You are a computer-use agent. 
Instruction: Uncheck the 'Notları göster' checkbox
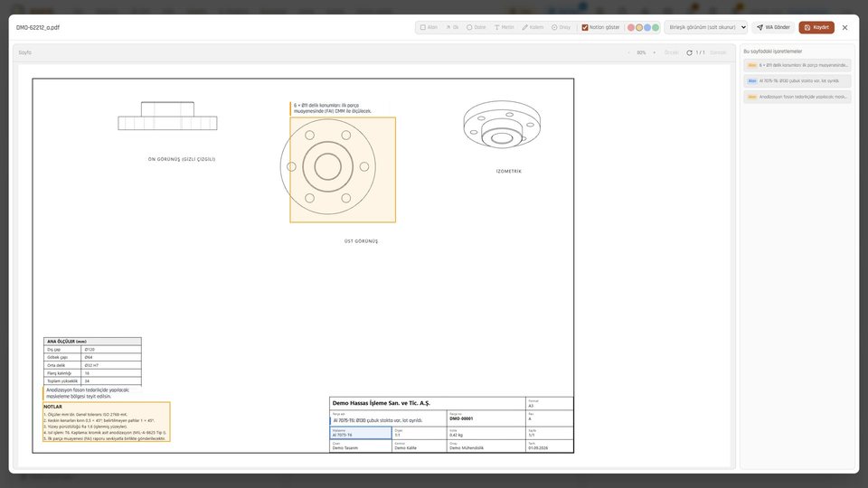tap(585, 27)
